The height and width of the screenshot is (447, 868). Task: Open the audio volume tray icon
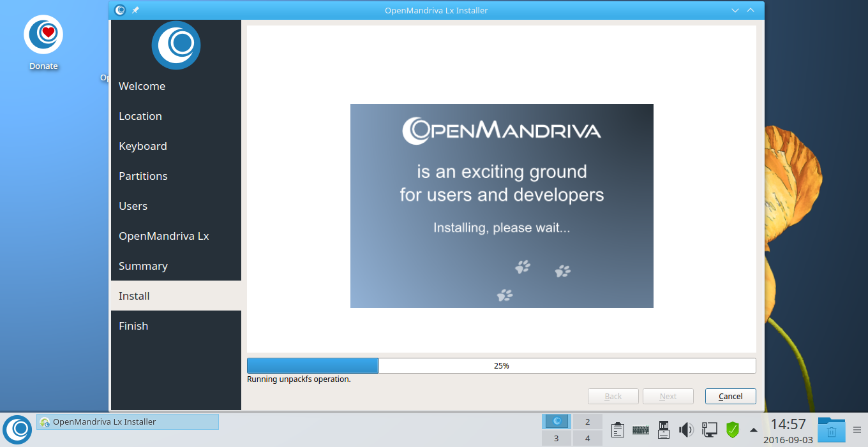[x=686, y=430]
